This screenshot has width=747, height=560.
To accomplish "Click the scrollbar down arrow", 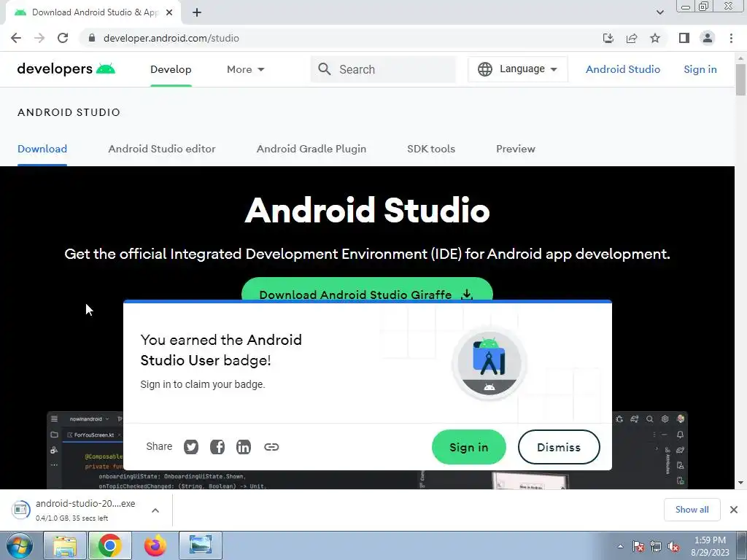I will tap(740, 483).
